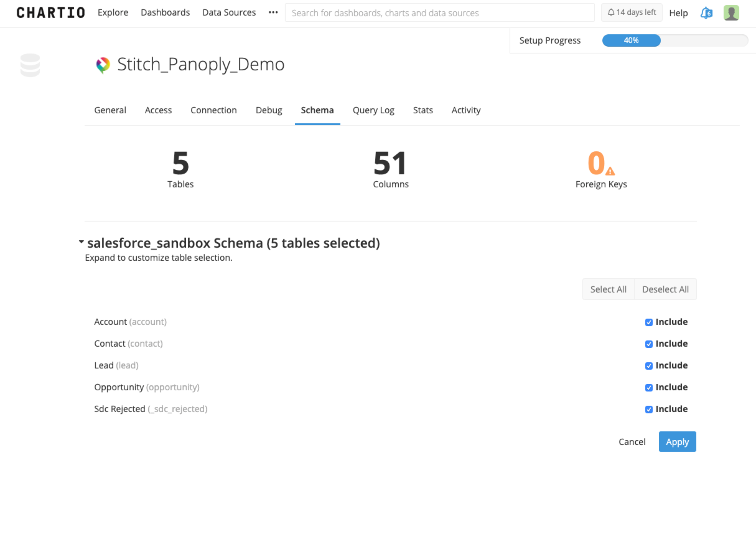Go to Dashboards

166,12
